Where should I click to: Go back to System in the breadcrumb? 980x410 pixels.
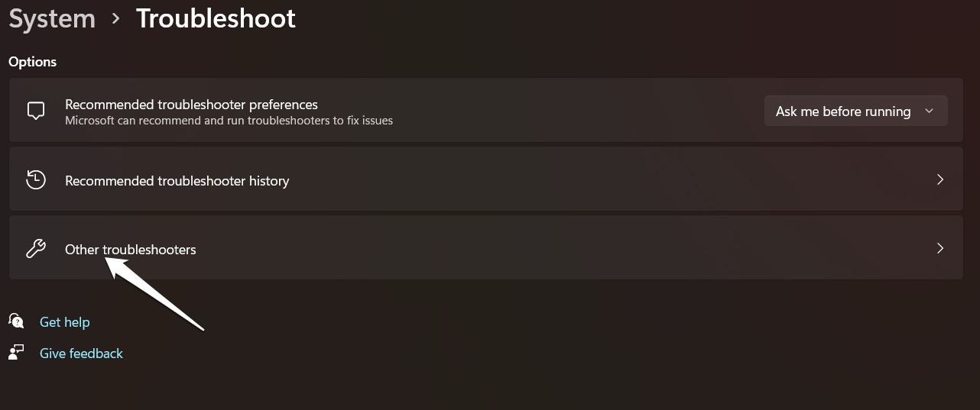click(52, 18)
